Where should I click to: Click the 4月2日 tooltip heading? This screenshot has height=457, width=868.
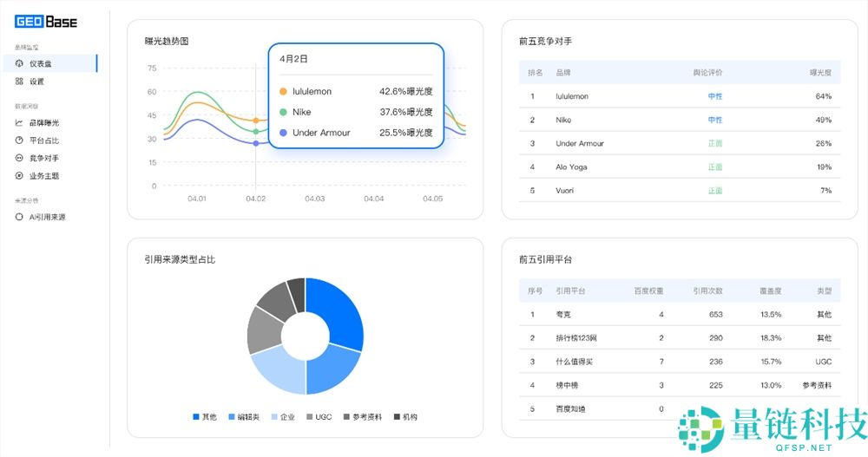tap(293, 59)
